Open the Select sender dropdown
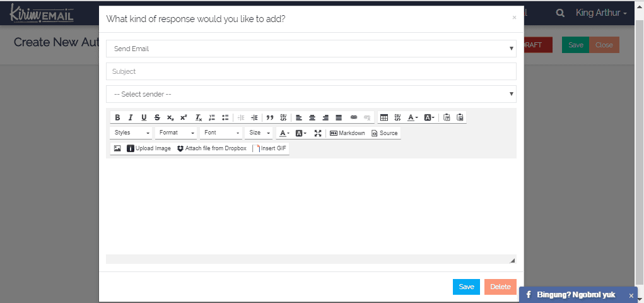644x303 pixels. (311, 94)
